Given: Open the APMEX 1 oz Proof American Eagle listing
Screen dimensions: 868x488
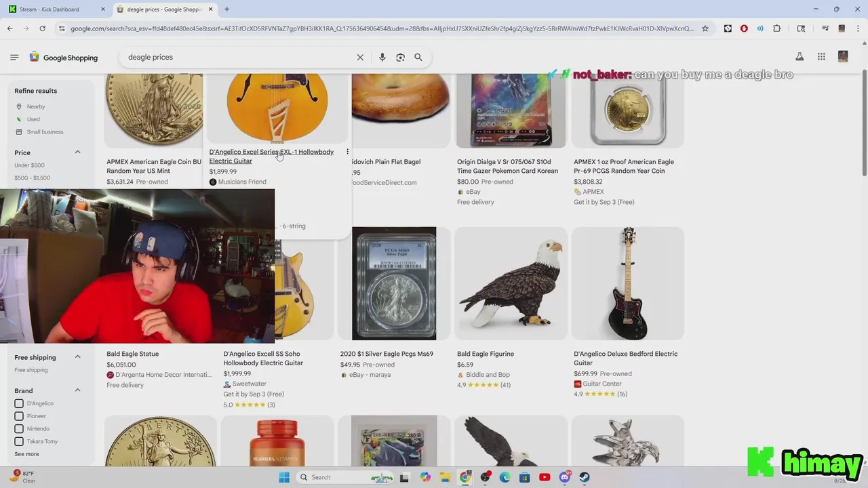Looking at the screenshot, I should click(624, 166).
